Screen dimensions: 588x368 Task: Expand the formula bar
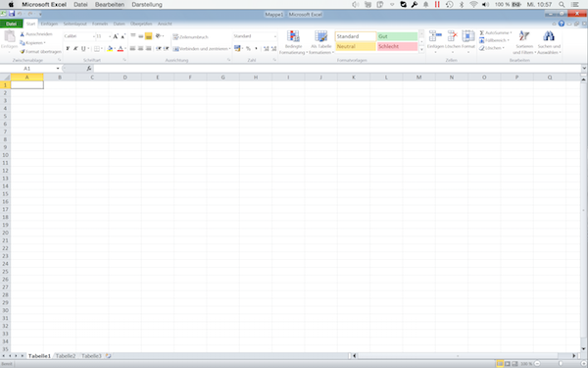click(584, 69)
